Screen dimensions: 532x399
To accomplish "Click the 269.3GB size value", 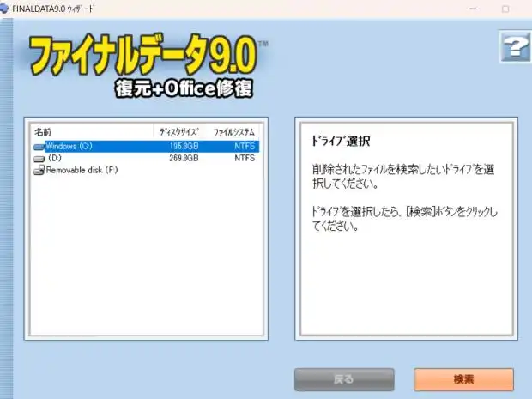I will tap(184, 158).
